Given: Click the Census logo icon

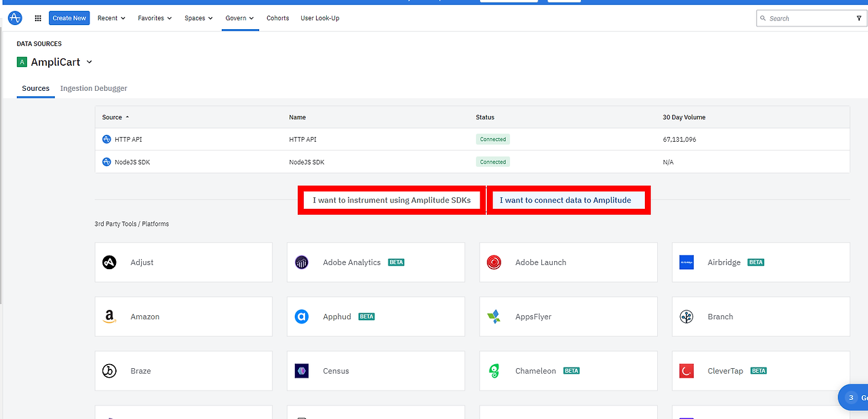Looking at the screenshot, I should tap(302, 371).
